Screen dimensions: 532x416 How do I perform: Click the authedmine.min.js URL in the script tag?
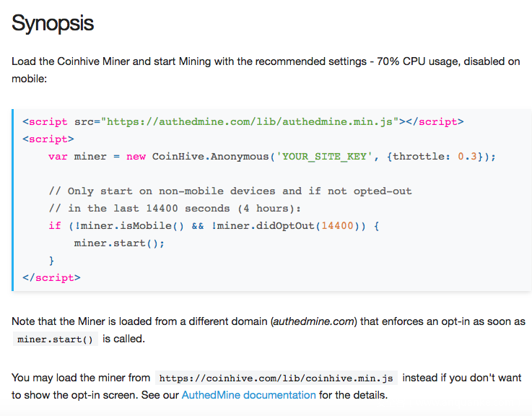point(250,121)
